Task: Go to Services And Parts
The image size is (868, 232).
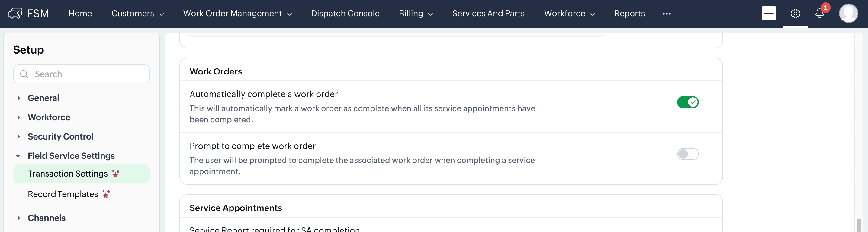Action: point(488,14)
